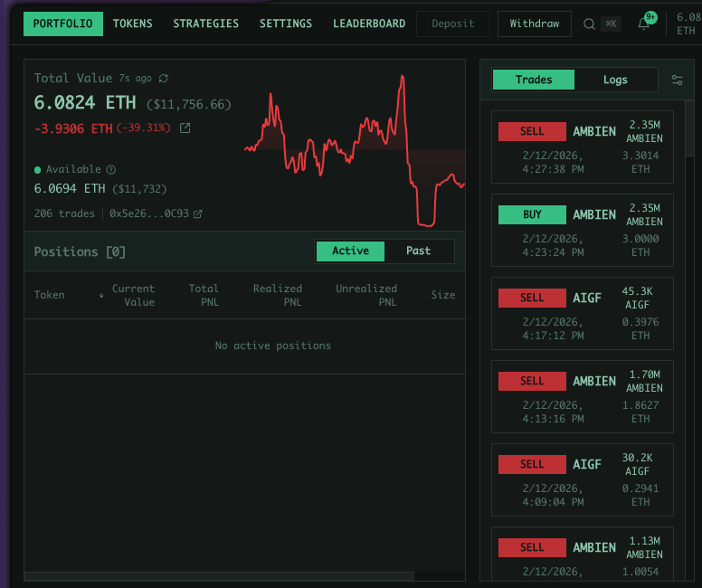
Task: Click the Deposit button
Action: 453,24
